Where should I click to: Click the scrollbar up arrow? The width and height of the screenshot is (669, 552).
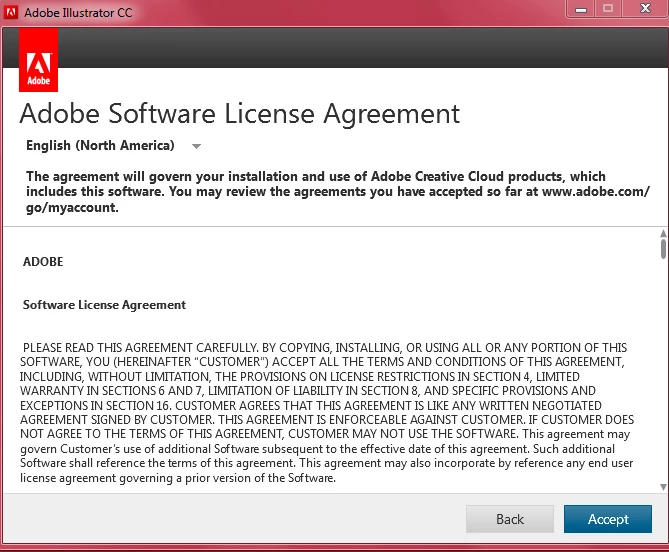point(663,233)
